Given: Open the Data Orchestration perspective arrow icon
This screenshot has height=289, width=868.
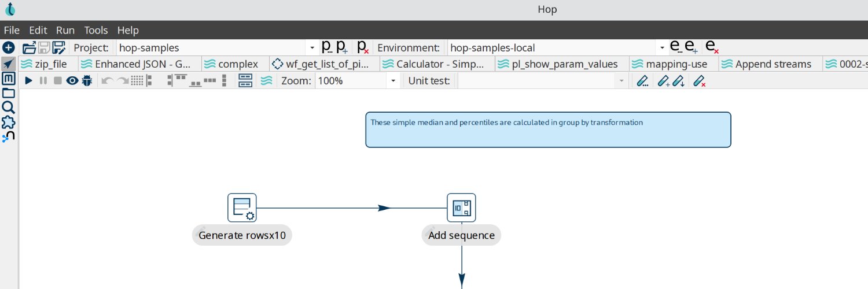Looking at the screenshot, I should [8, 63].
